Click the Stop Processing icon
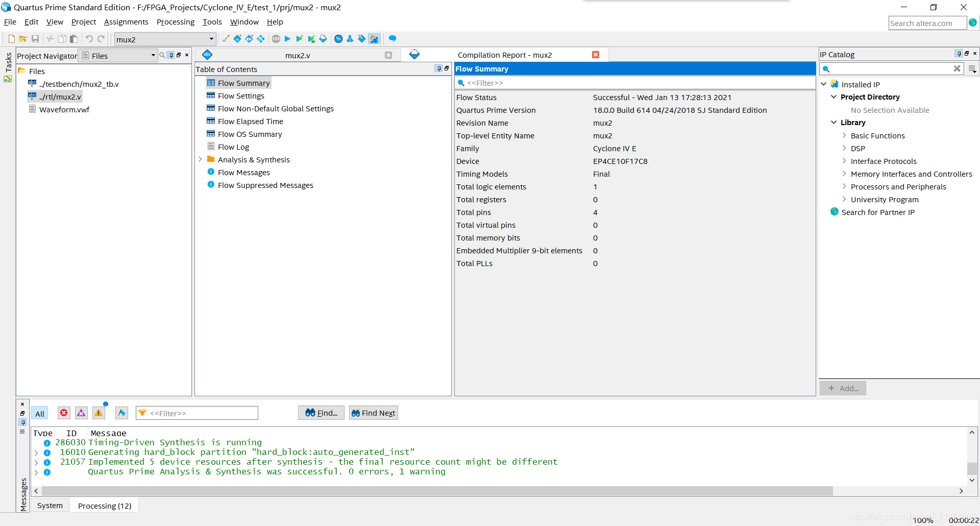This screenshot has height=526, width=980. click(276, 39)
